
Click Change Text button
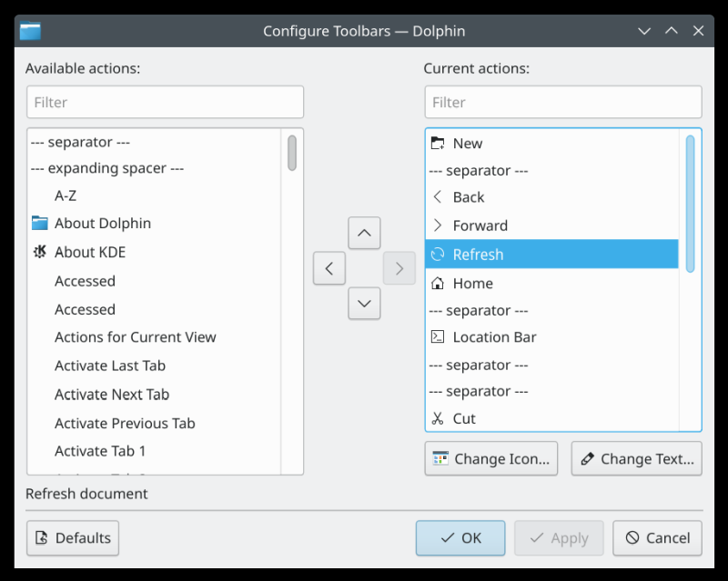click(x=636, y=458)
